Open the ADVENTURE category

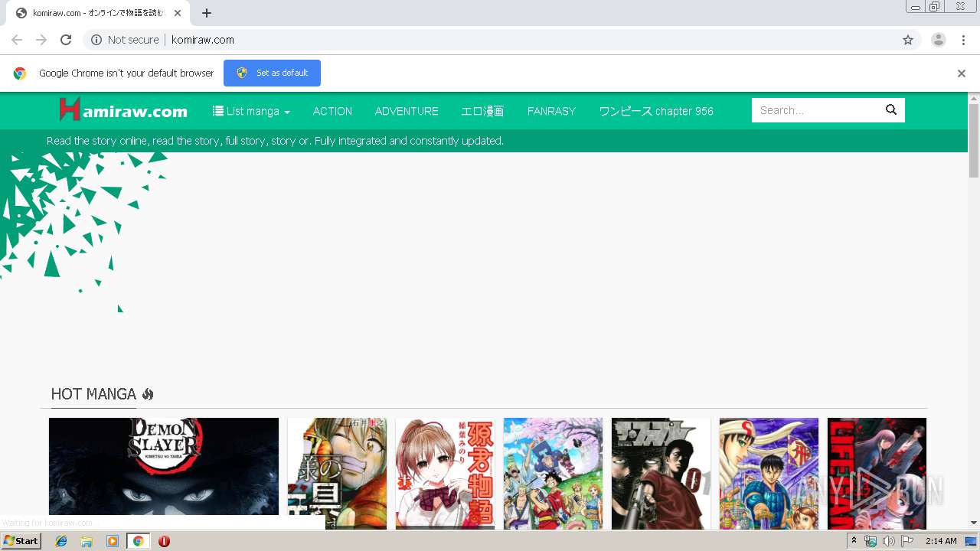407,111
